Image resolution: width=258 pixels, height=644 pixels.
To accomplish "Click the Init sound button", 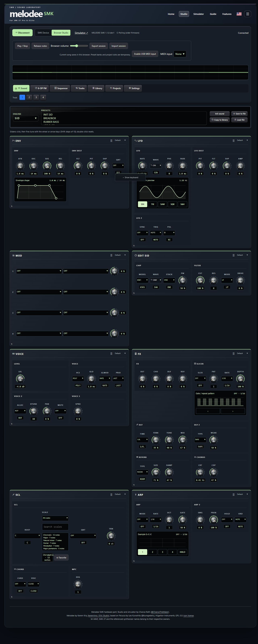I will point(219,114).
